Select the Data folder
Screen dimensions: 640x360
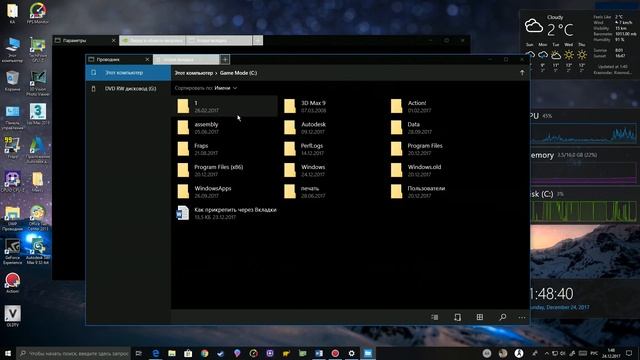(x=439, y=127)
